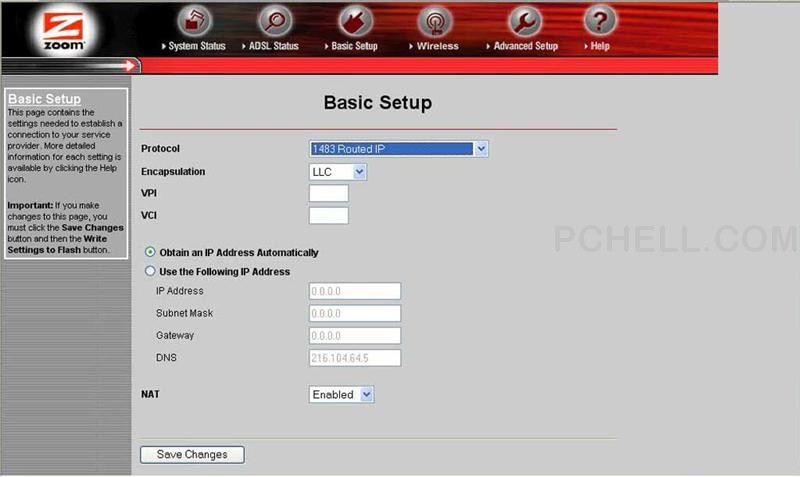
Task: Go to the Wireless menu label
Action: tap(437, 46)
